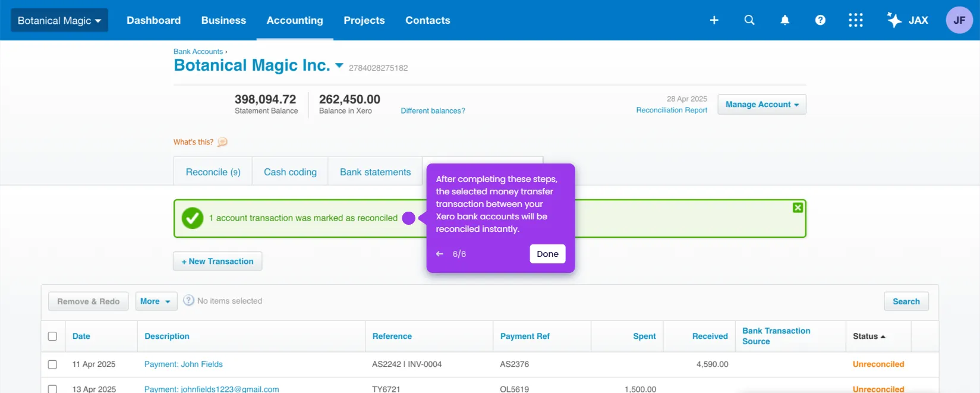Open the Different balances? link
This screenshot has width=980, height=393.
(433, 111)
